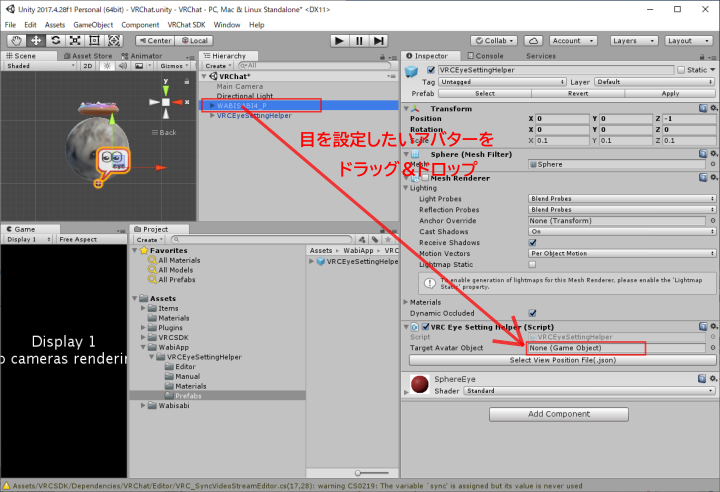Screen dimensions: 720x492
Task: Select the Rotate tool
Action: (x=56, y=40)
